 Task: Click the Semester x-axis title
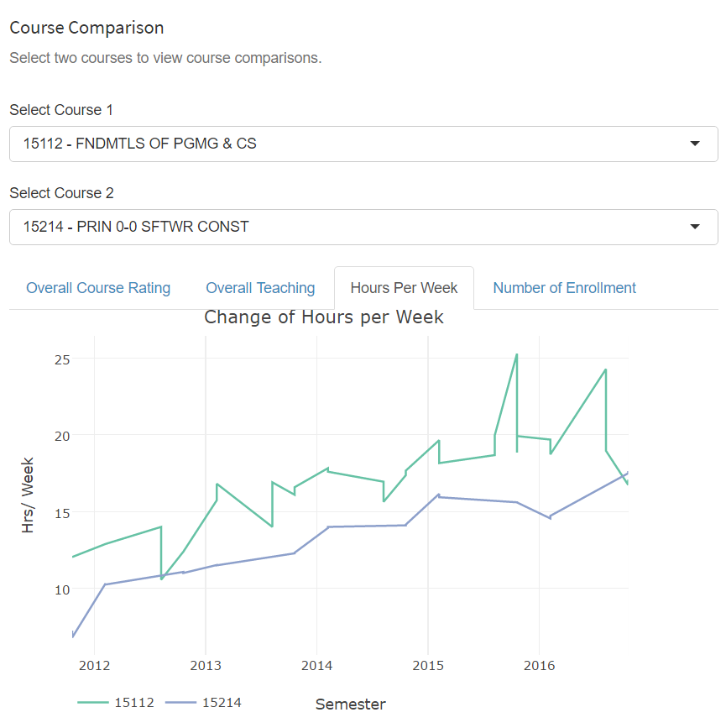(x=350, y=704)
